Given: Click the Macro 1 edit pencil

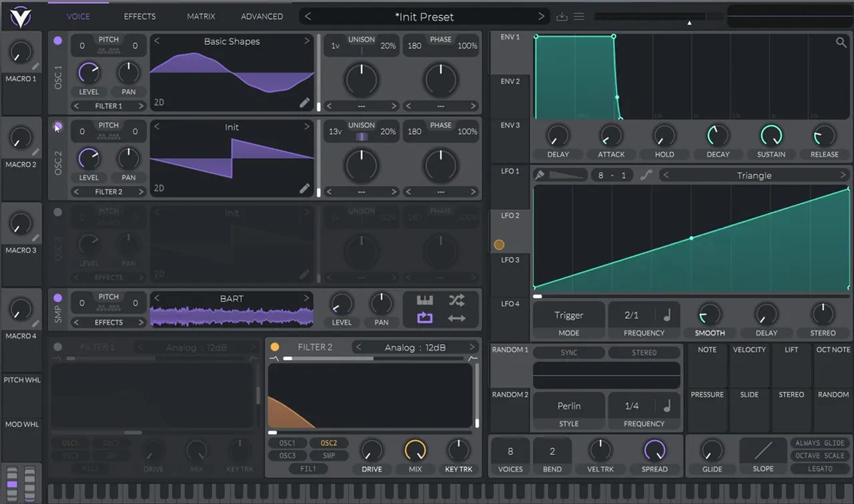Looking at the screenshot, I should coord(35,67).
